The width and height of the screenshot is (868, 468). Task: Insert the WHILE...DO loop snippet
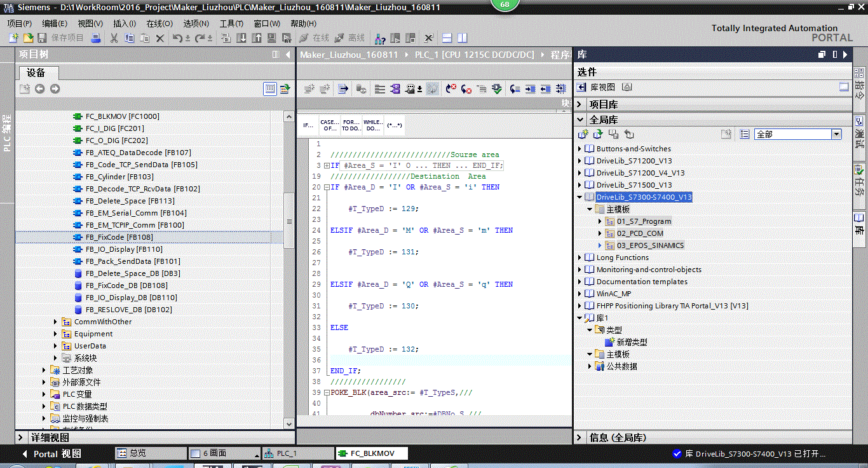pyautogui.click(x=372, y=125)
